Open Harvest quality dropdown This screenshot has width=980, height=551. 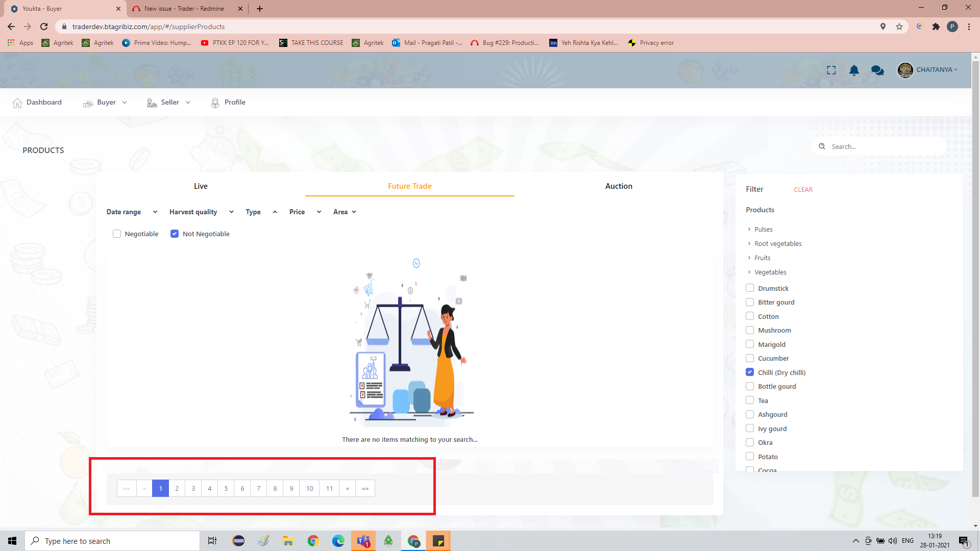point(201,212)
